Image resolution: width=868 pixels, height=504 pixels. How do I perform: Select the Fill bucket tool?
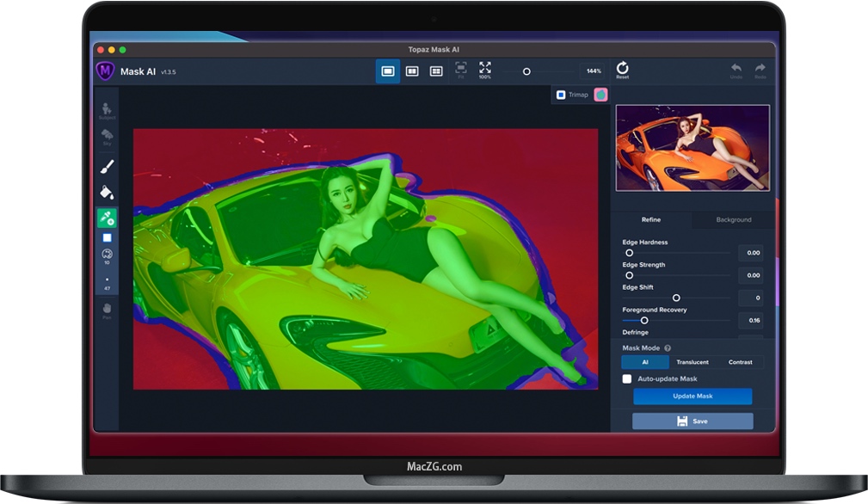[x=107, y=192]
